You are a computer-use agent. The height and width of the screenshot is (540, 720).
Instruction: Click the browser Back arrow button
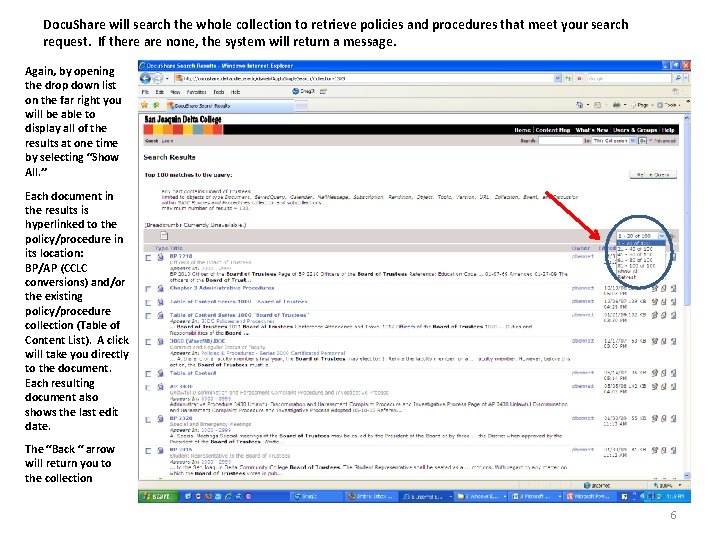click(146, 79)
